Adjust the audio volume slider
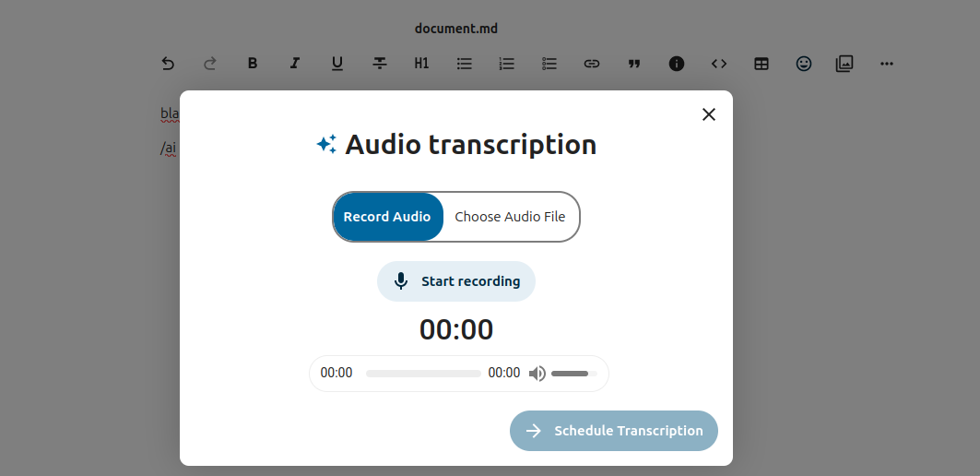Viewport: 980px width, 476px height. [x=573, y=374]
